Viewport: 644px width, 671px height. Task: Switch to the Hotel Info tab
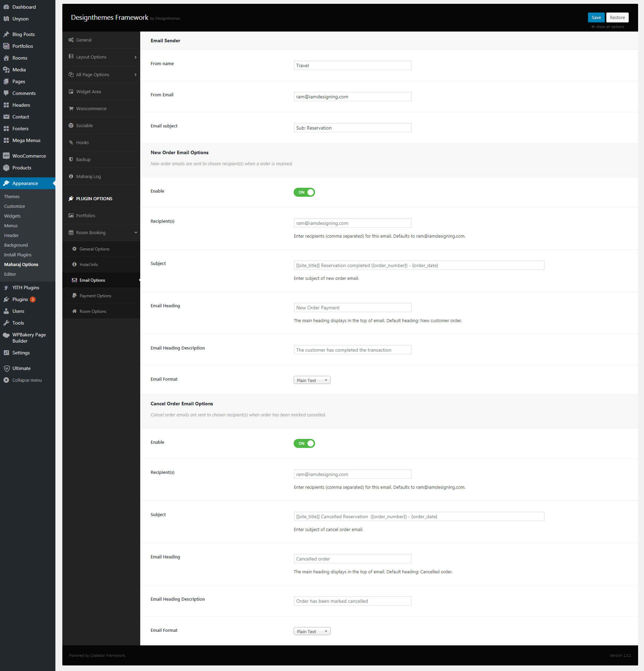point(88,264)
